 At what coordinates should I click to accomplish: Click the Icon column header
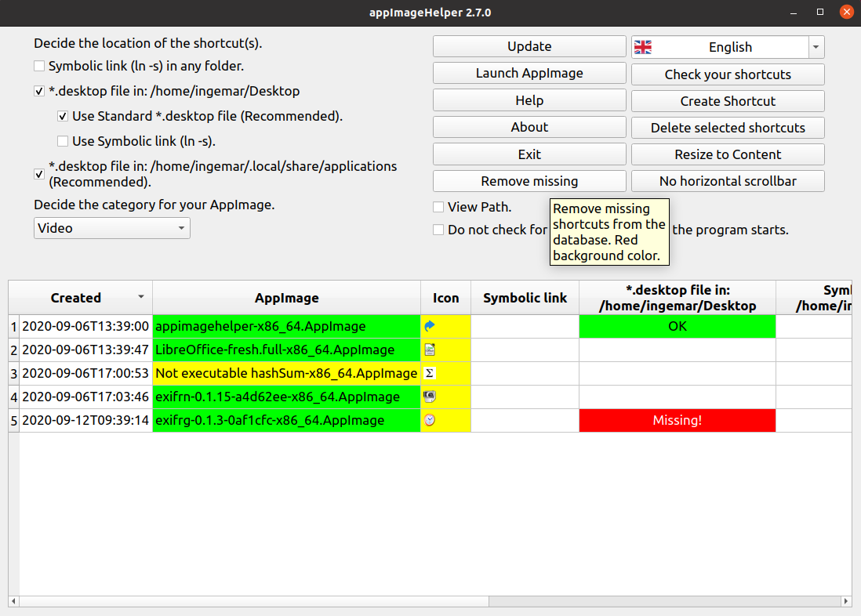tap(446, 298)
